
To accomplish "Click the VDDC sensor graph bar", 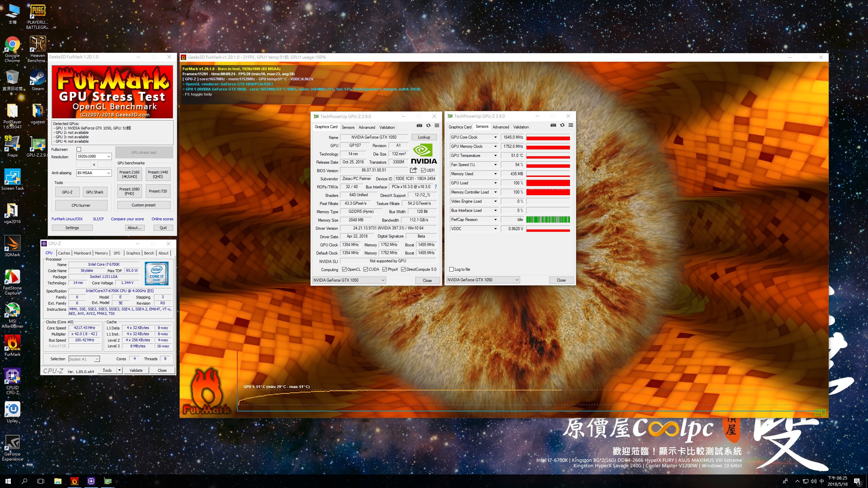I will point(548,229).
